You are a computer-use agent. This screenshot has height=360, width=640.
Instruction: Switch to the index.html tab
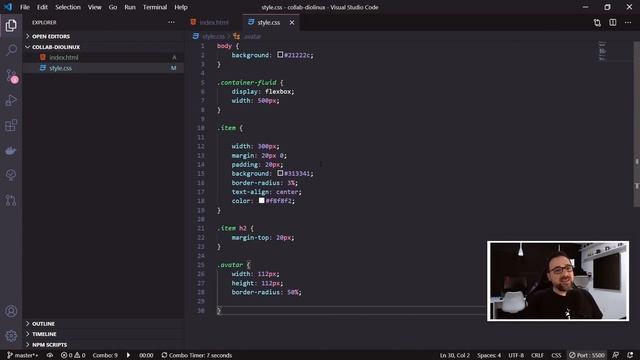pyautogui.click(x=213, y=22)
